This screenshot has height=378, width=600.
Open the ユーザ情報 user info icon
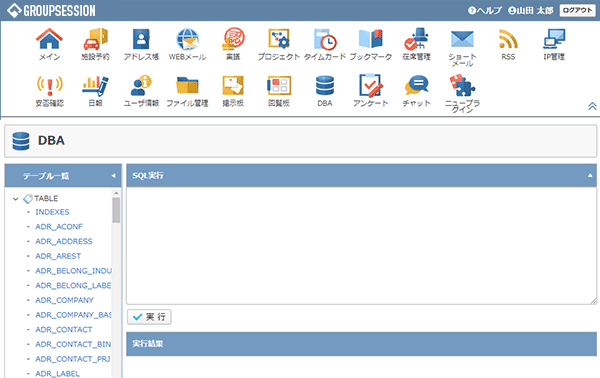click(x=141, y=86)
